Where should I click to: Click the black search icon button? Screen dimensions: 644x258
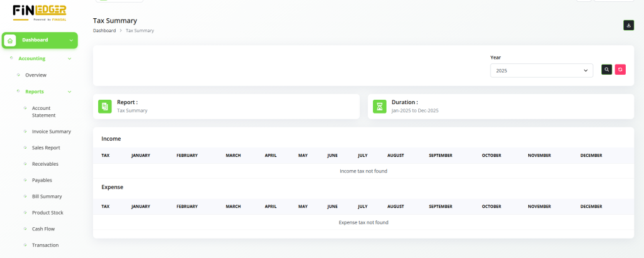[606, 70]
